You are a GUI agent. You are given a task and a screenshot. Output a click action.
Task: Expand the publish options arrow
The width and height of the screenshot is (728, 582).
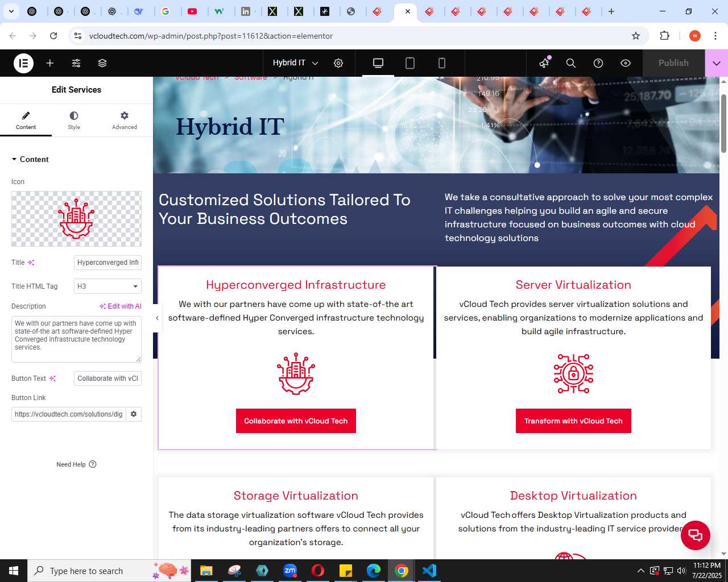[717, 63]
